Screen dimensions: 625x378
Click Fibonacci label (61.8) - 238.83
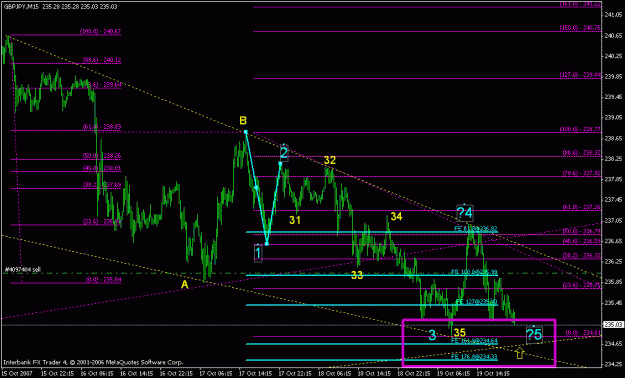(102, 127)
